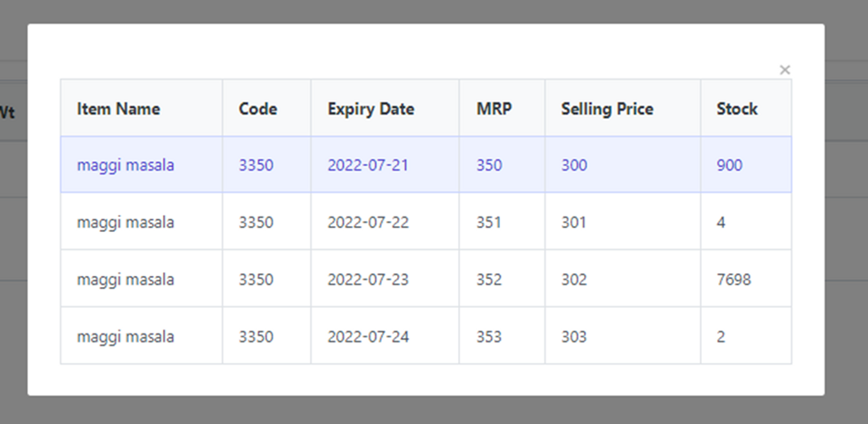Select maggi masala row expiring 2022-07-22

pyautogui.click(x=426, y=222)
